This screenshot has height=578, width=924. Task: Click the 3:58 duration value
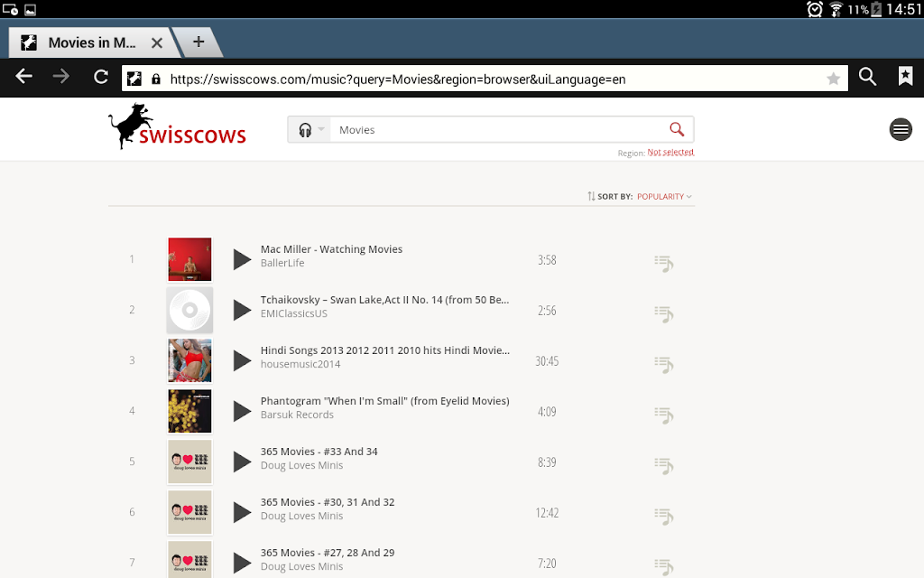(546, 259)
